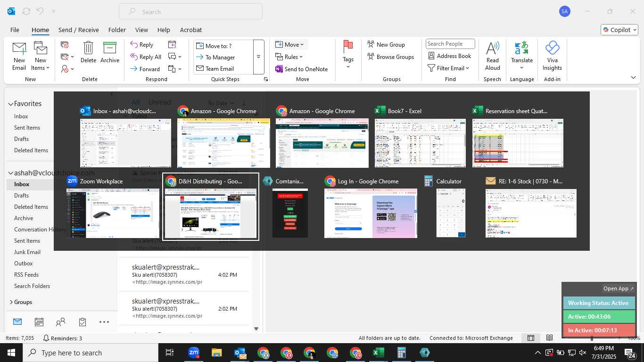The image size is (644, 362).
Task: Open the Zoom icon in taskbar
Action: point(193,353)
